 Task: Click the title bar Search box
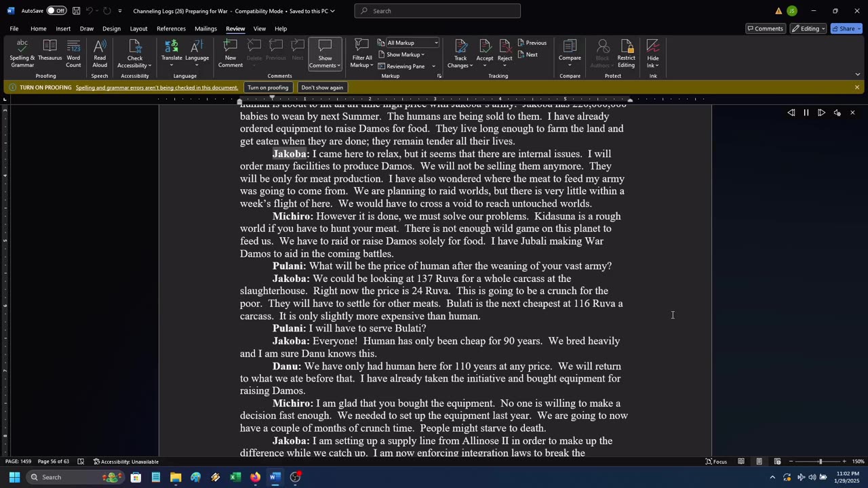click(437, 11)
